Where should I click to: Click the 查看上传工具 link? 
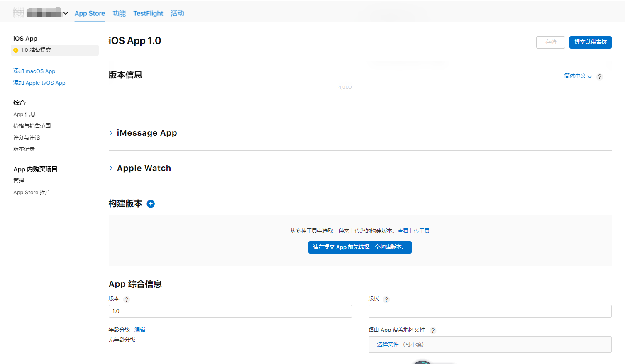point(414,231)
